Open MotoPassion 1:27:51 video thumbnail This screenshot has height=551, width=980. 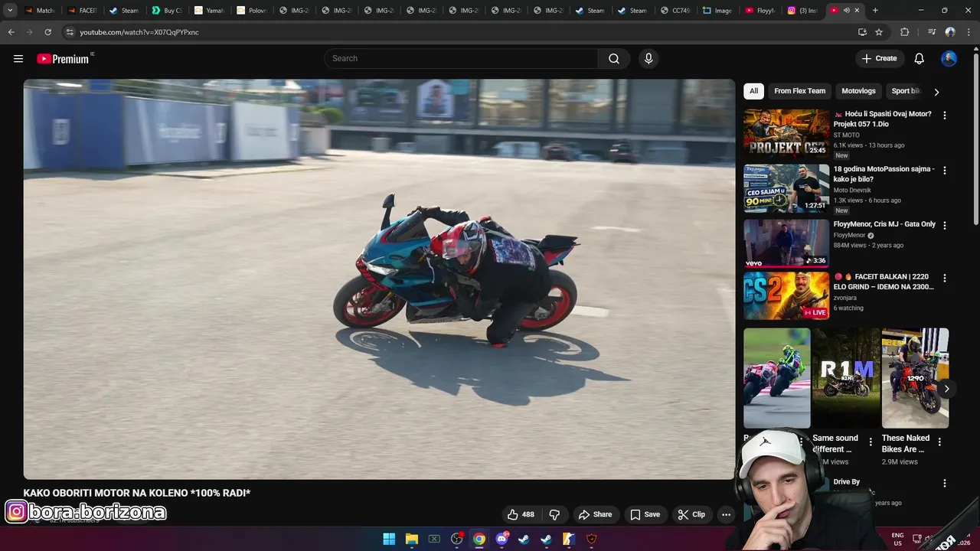tap(786, 188)
